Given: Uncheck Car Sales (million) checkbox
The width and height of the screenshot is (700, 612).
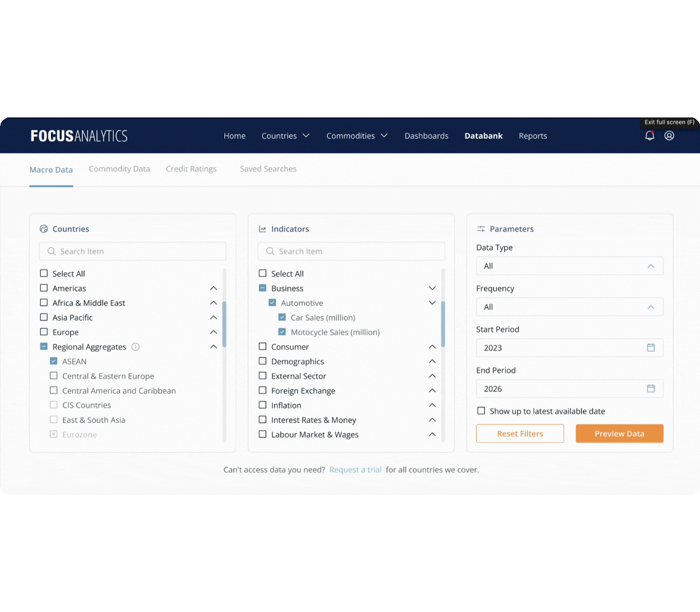Looking at the screenshot, I should (x=282, y=317).
